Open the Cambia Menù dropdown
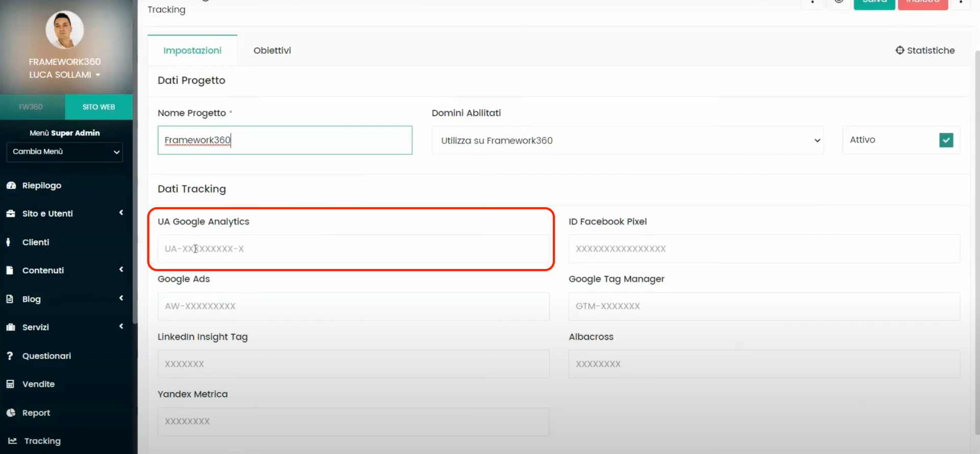 65,152
